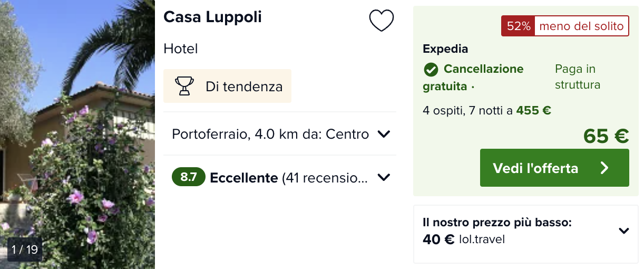Click the 455 € total price text
644x269 pixels.
tap(533, 110)
